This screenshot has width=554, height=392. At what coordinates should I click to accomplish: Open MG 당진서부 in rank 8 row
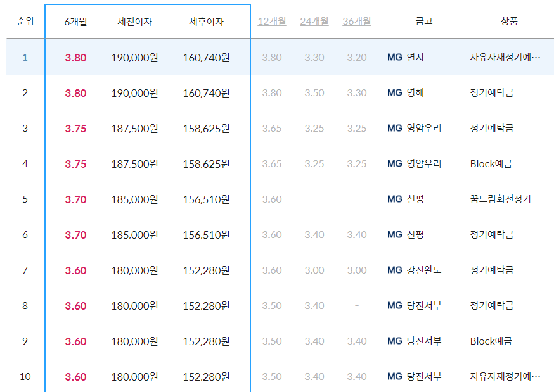(x=414, y=305)
